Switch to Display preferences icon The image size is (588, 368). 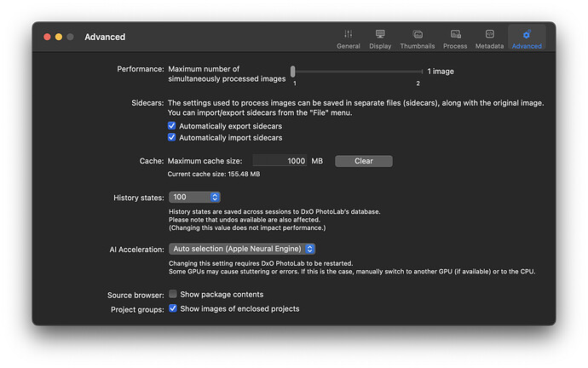380,34
